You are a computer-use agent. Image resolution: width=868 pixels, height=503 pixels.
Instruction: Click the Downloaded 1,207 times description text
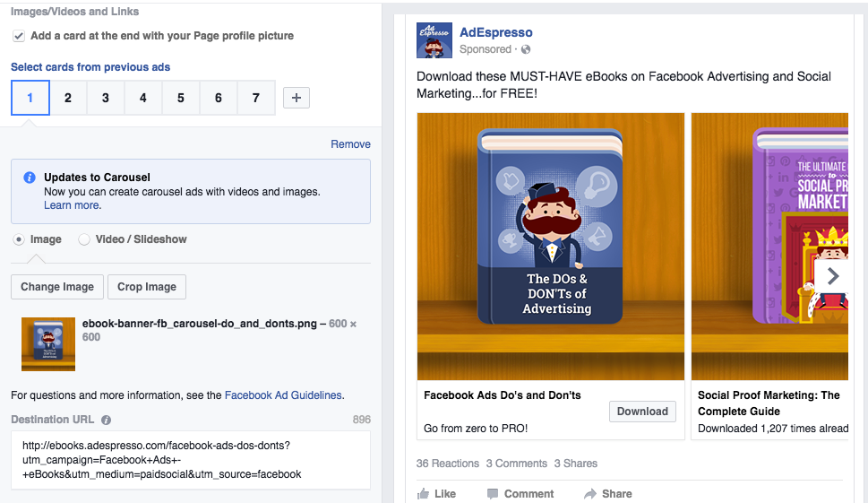[x=773, y=429]
